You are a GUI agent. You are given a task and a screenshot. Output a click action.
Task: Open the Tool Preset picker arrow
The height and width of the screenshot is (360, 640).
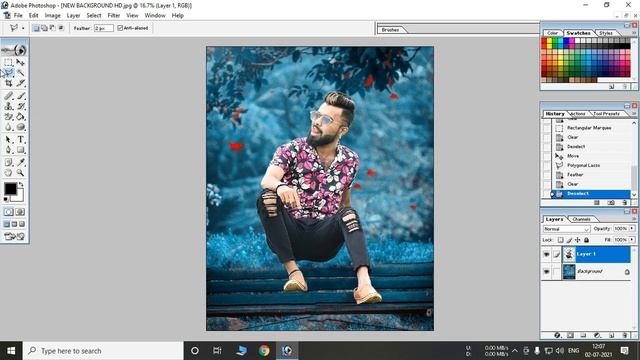point(23,28)
